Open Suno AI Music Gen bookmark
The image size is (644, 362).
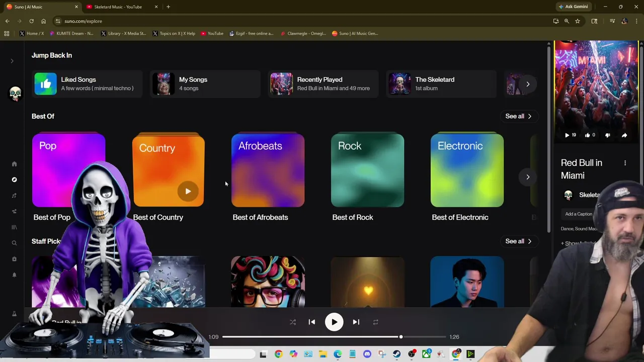354,34
